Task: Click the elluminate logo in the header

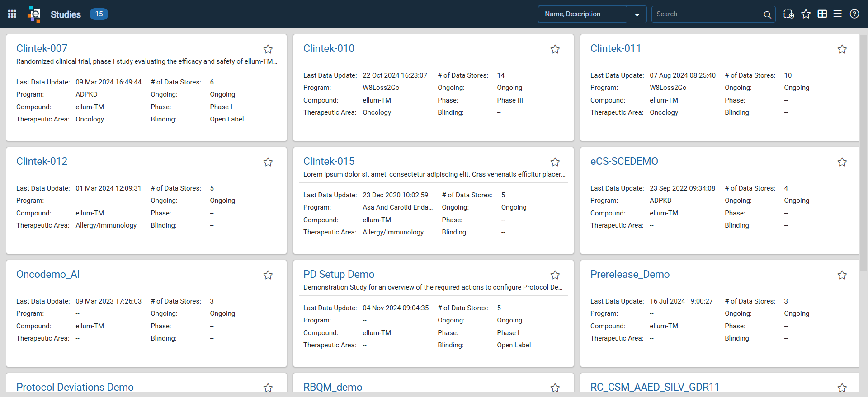Action: tap(34, 14)
